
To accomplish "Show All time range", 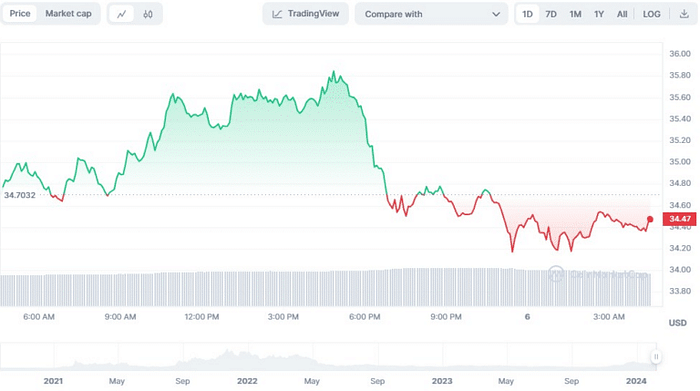I will pos(622,14).
